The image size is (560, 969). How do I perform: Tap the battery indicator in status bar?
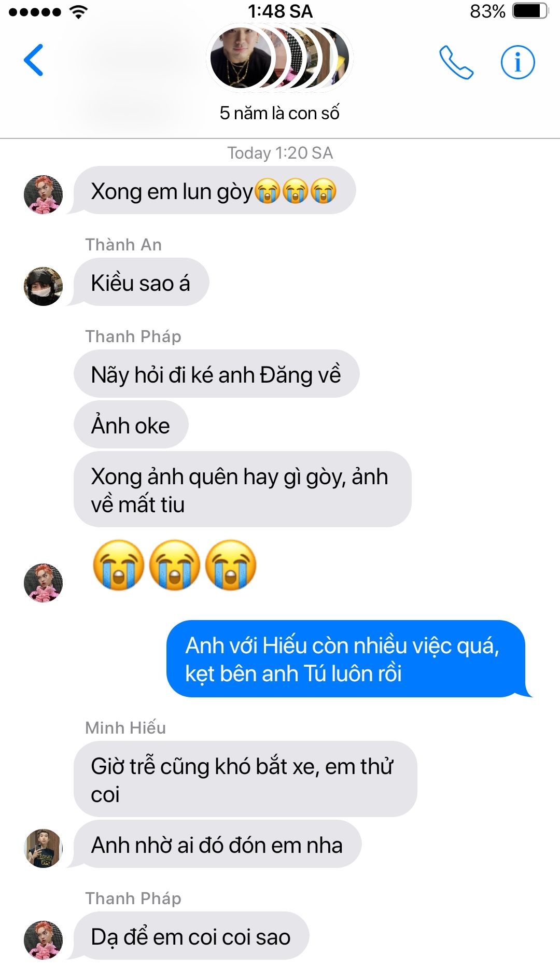pyautogui.click(x=530, y=11)
